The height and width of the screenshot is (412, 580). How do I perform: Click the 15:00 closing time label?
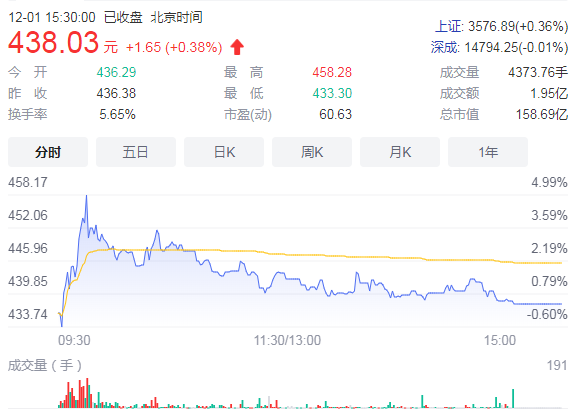point(500,340)
